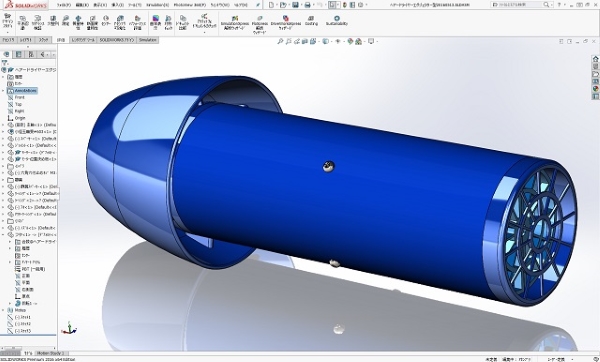Open the Costing tool
Screen dimensions: 600x362
point(311,21)
